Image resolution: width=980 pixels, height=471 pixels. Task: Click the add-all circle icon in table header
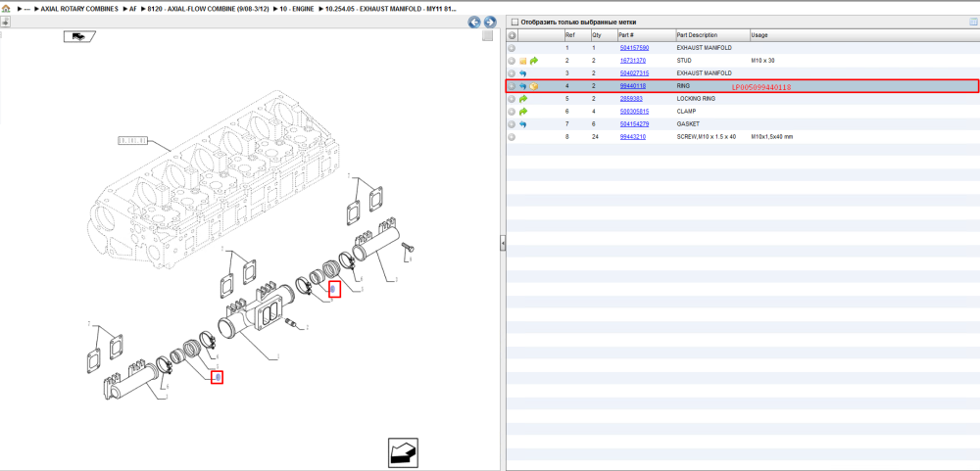pyautogui.click(x=512, y=35)
